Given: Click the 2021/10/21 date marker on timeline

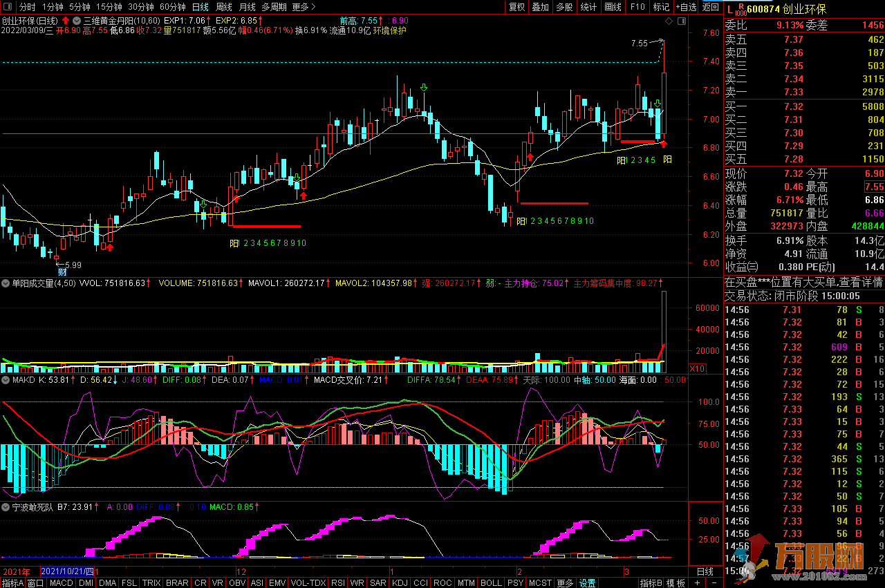Looking at the screenshot, I should coord(67,572).
